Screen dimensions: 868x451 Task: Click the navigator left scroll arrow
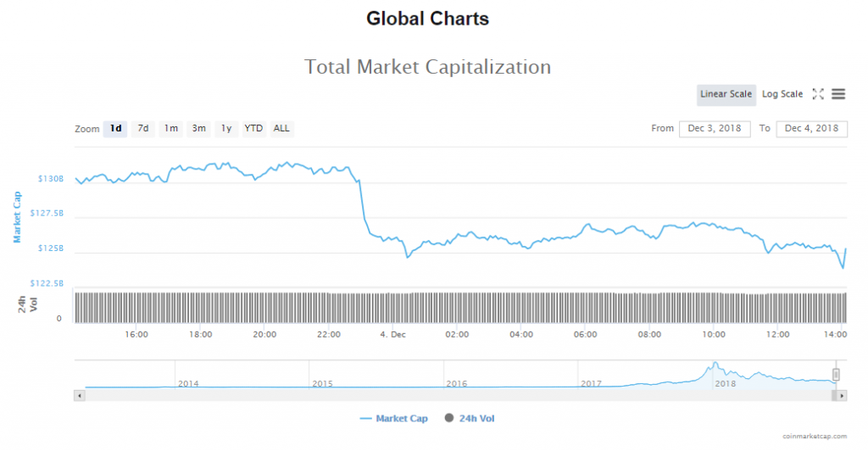pos(80,395)
